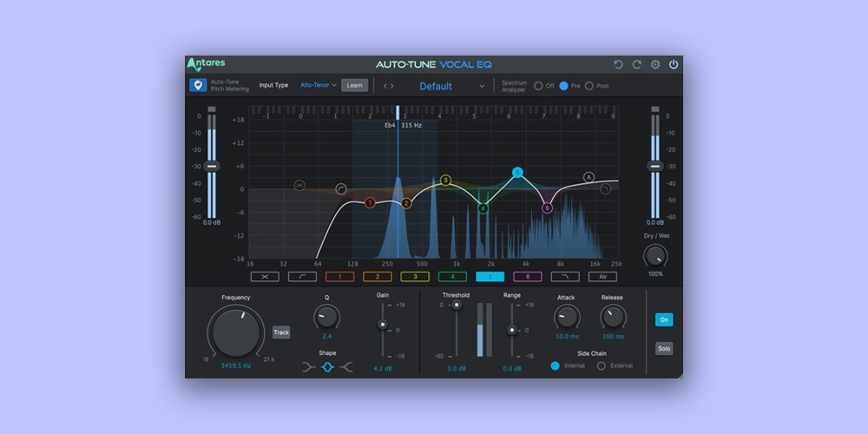The width and height of the screenshot is (868, 434).
Task: Click the undo arrow icon
Action: [x=618, y=65]
